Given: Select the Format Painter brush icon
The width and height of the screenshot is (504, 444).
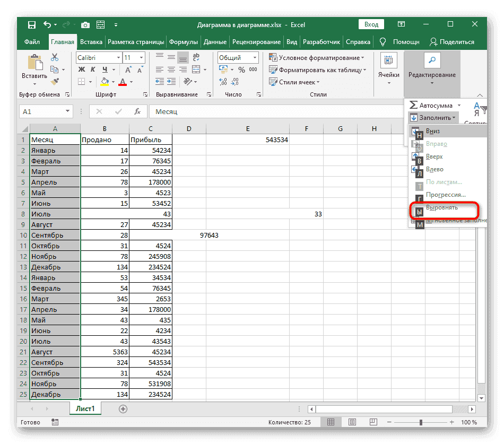Looking at the screenshot, I should (x=55, y=81).
